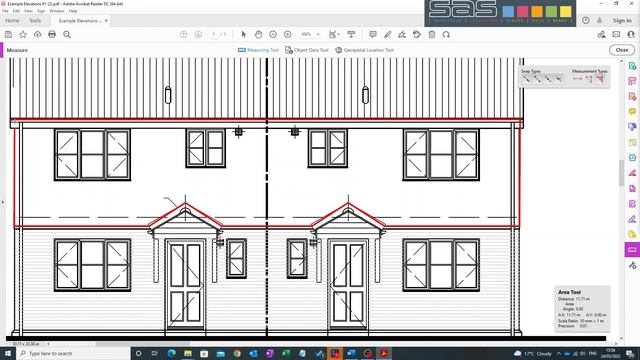Click the share link pen icon
This screenshot has width=640, height=360.
pyautogui.click(x=601, y=35)
